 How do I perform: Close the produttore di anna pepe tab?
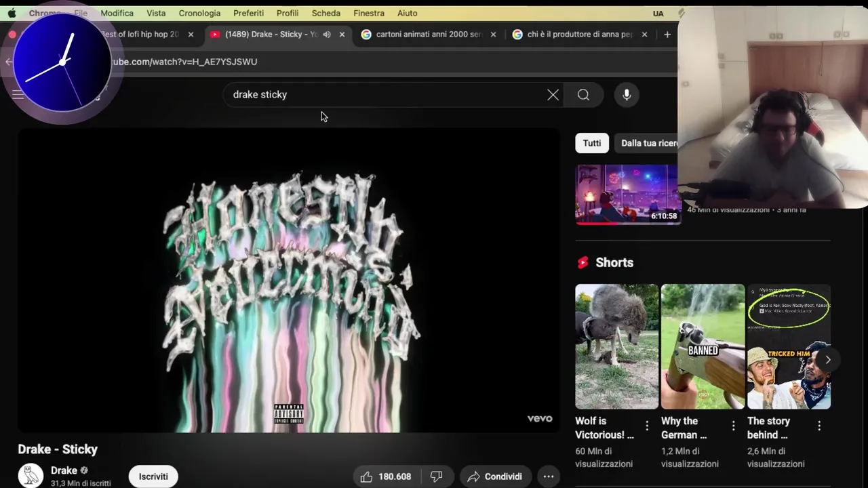point(644,34)
